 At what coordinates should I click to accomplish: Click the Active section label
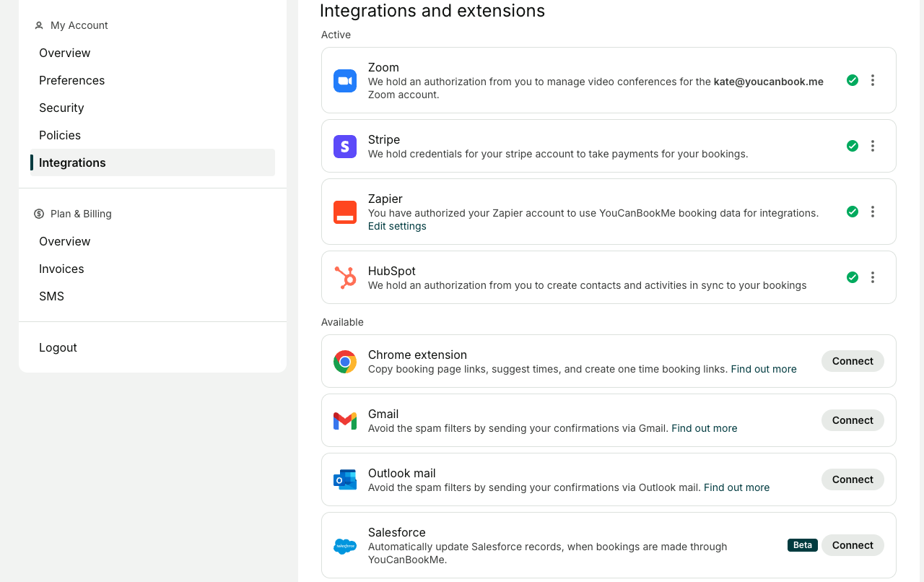click(x=336, y=35)
